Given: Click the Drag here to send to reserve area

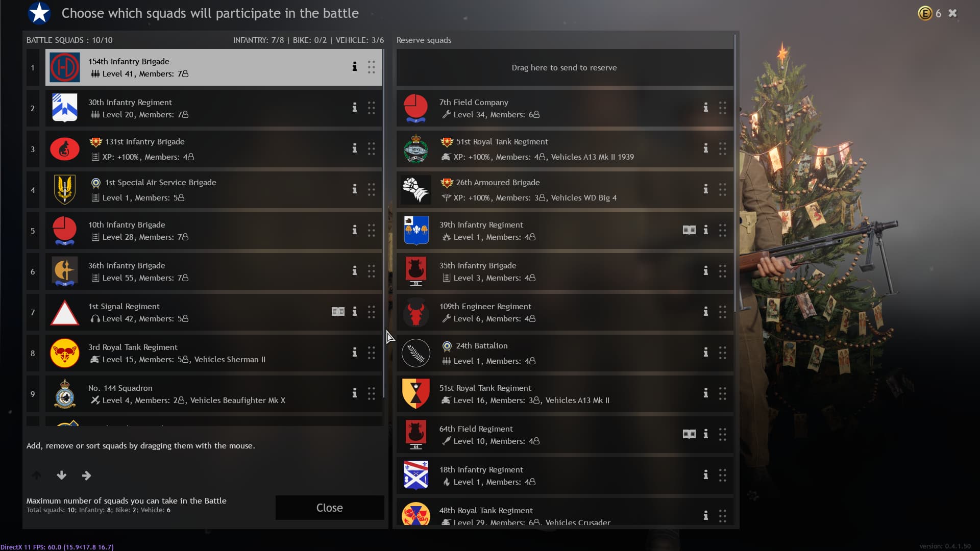Looking at the screenshot, I should 565,67.
